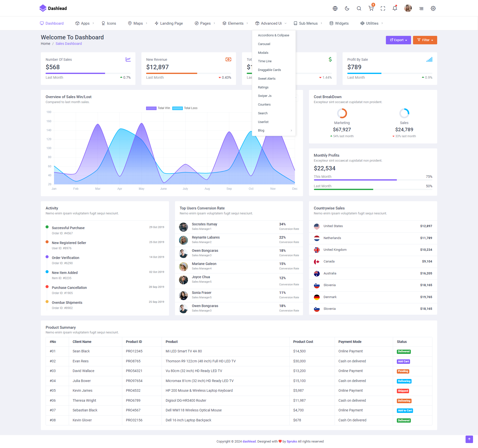Toggle fullscreen mode icon
This screenshot has height=448, width=478.
[x=383, y=8]
